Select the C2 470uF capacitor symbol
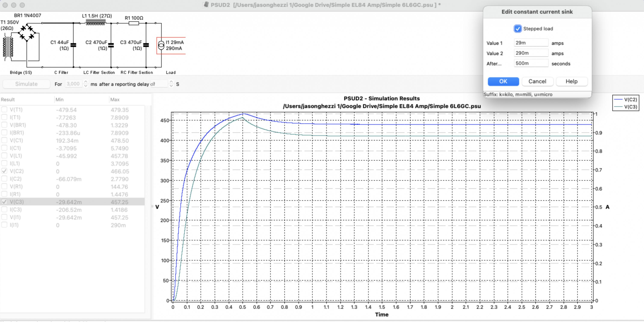Viewport: 644px width, 322px height. tap(111, 45)
